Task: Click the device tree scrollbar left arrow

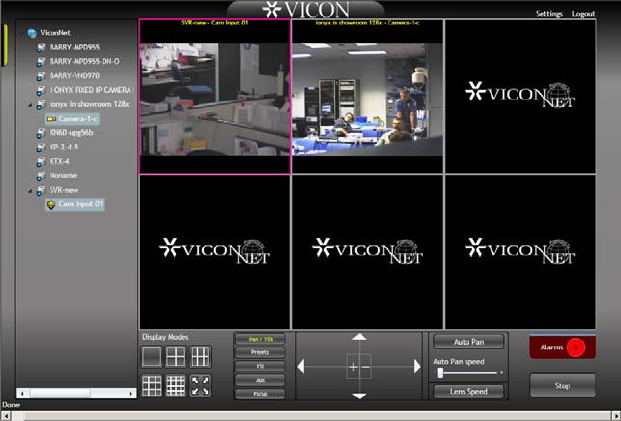Action: coord(22,393)
